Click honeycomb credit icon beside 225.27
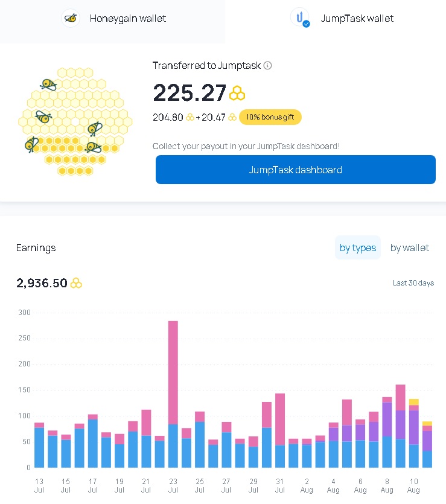Viewport: 446px width, 504px height. pyautogui.click(x=237, y=94)
